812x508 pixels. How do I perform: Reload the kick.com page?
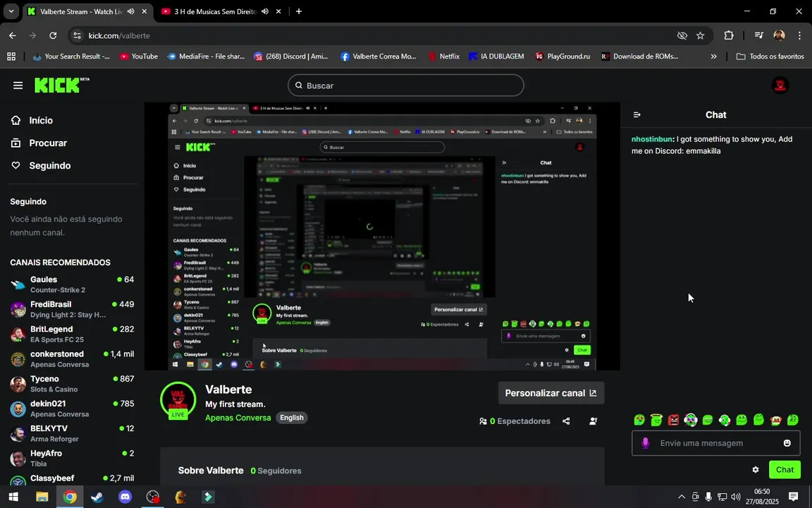53,35
